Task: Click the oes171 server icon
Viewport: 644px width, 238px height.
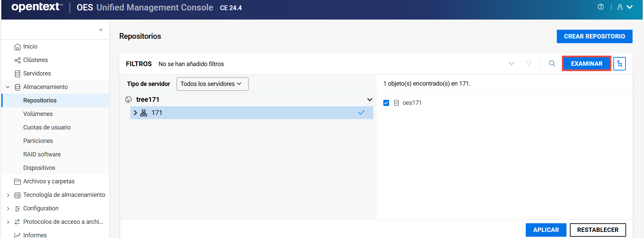Action: tap(396, 103)
